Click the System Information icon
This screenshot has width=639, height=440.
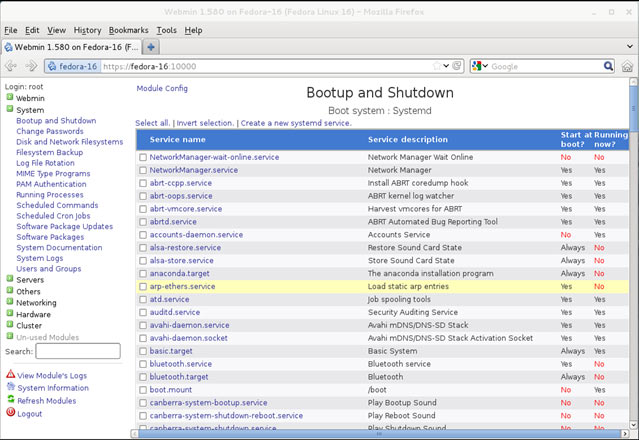click(11, 387)
